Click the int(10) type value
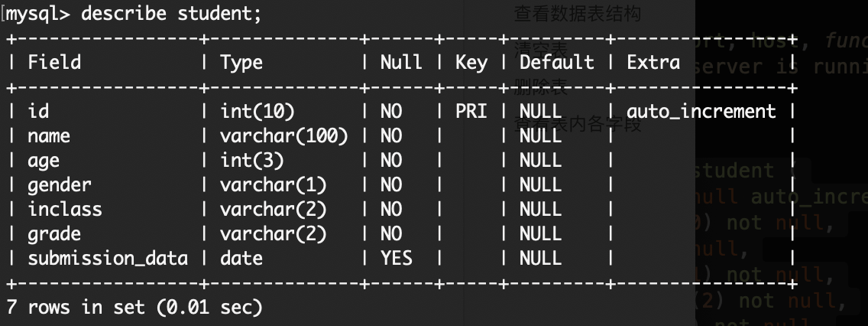The height and width of the screenshot is (326, 868). coord(257,111)
